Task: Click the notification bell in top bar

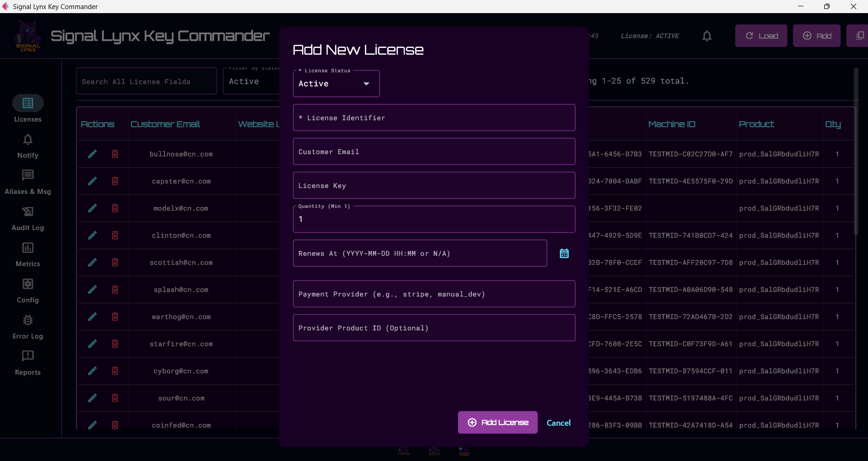Action: point(707,36)
